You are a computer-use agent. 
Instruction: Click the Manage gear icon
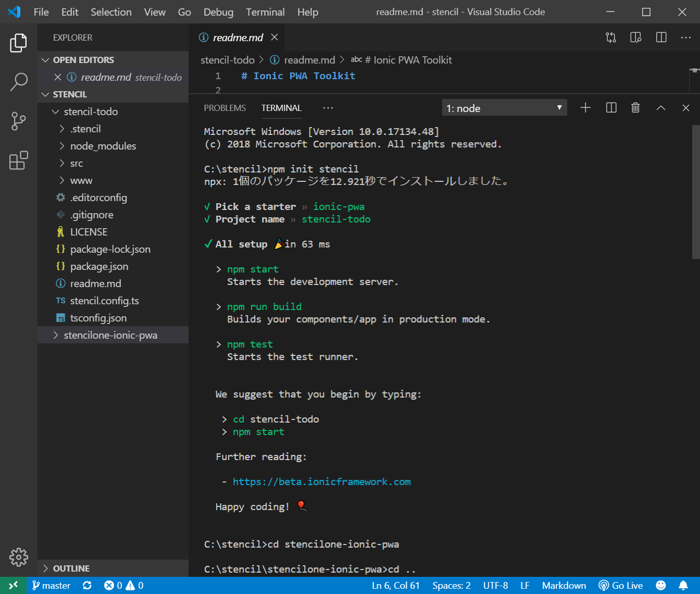click(x=18, y=557)
